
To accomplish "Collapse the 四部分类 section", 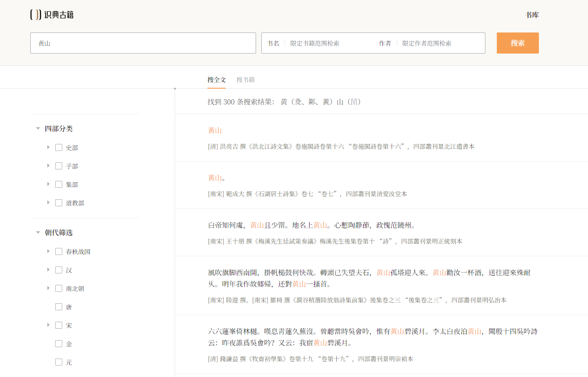I will coord(38,128).
